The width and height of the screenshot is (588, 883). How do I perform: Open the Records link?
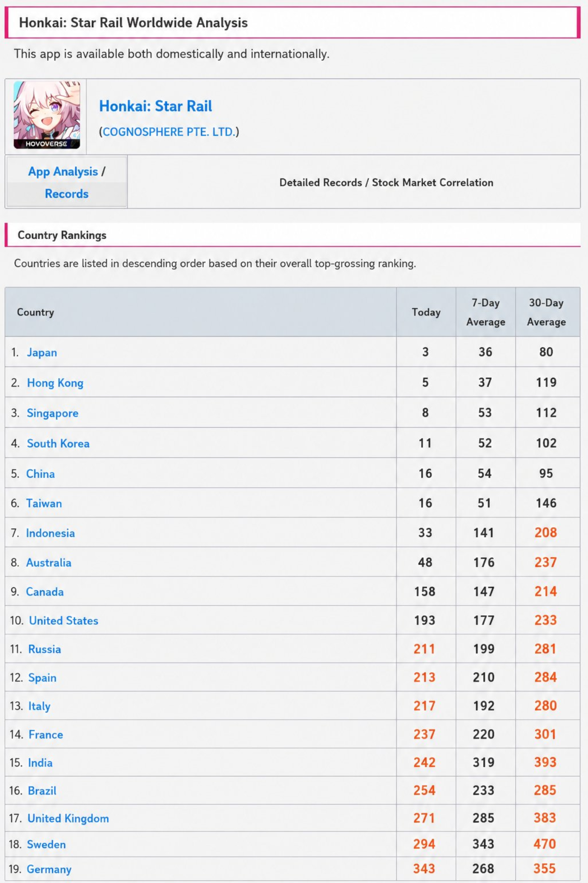tap(67, 194)
